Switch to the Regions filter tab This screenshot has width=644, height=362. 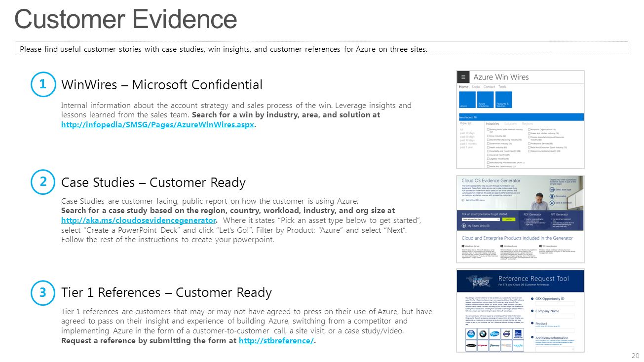click(x=527, y=124)
